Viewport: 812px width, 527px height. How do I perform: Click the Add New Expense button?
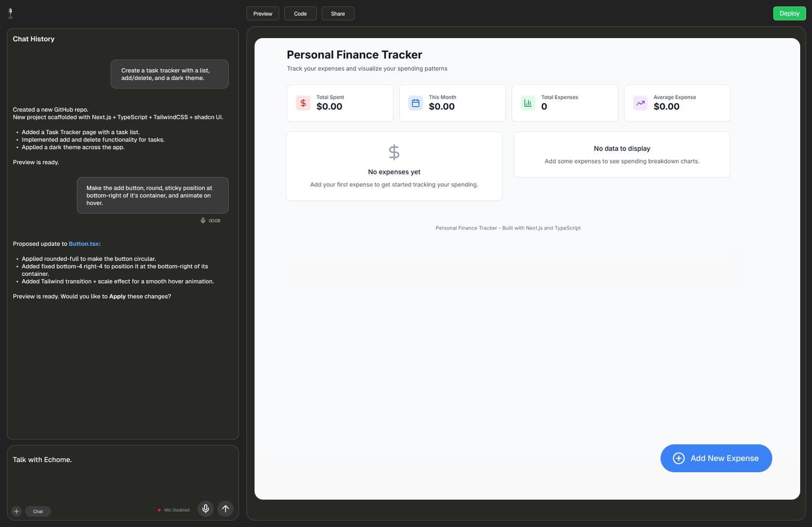pyautogui.click(x=716, y=458)
